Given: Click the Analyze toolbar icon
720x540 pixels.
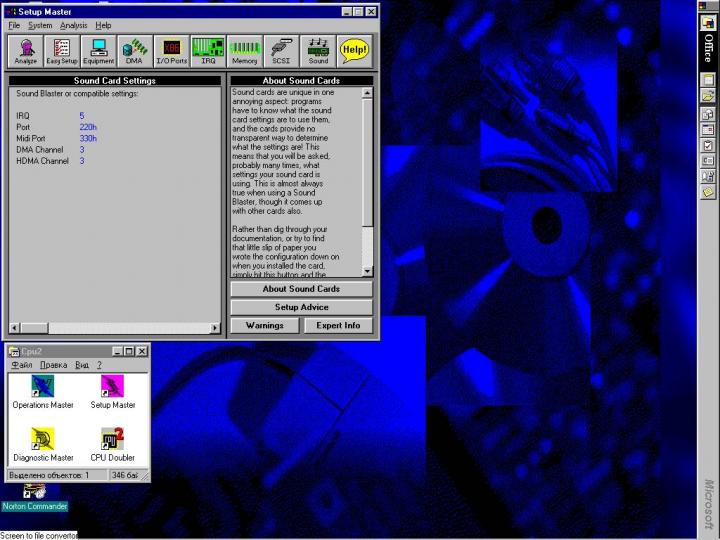Looking at the screenshot, I should [x=26, y=51].
